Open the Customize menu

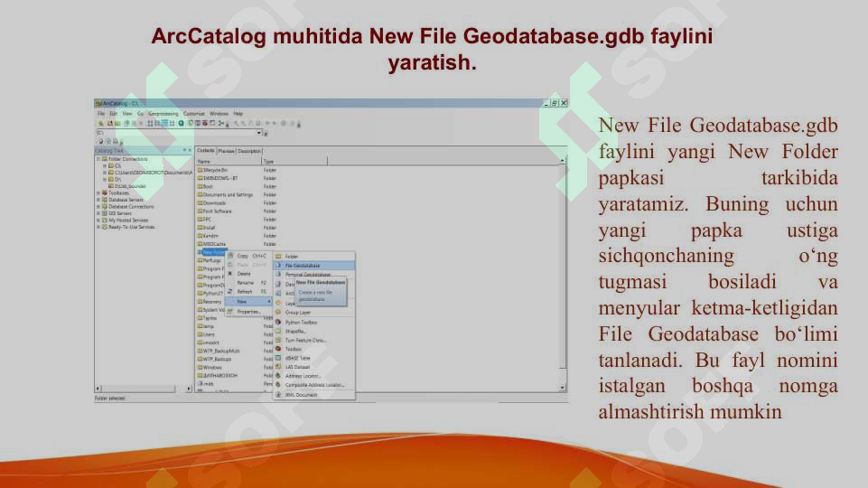(x=194, y=114)
